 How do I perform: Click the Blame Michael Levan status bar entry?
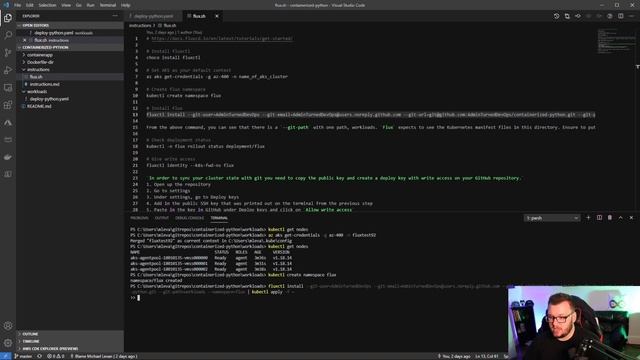pos(104,356)
